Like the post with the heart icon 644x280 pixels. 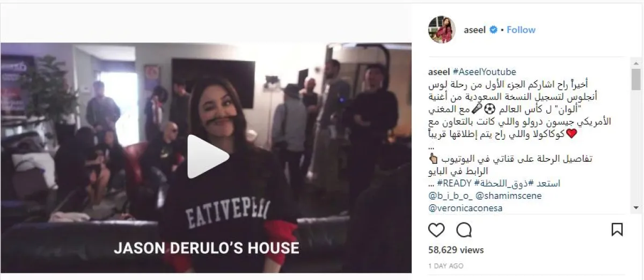pyautogui.click(x=436, y=230)
